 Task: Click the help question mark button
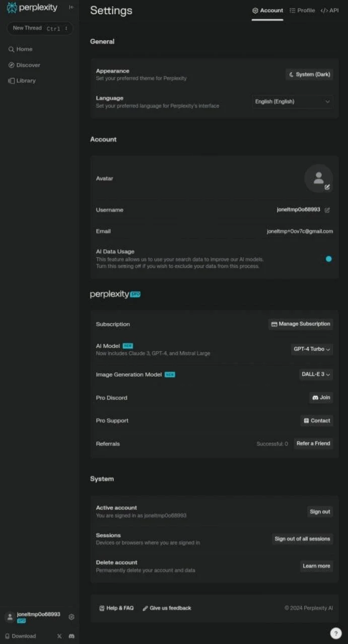tap(336, 633)
